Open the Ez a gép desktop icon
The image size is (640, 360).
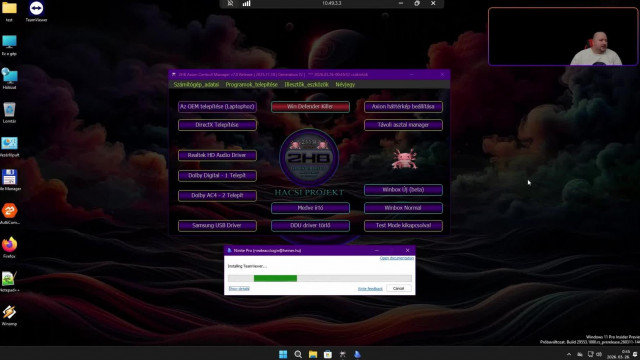point(9,45)
